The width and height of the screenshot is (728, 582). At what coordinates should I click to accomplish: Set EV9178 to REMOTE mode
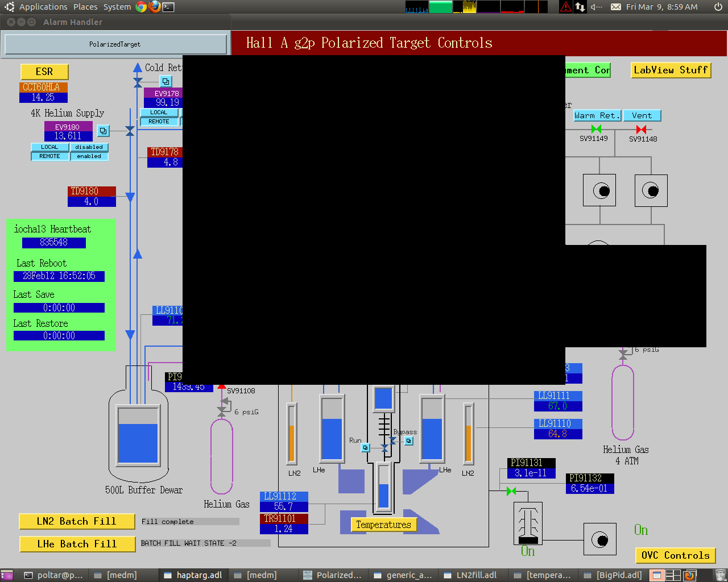pos(159,122)
